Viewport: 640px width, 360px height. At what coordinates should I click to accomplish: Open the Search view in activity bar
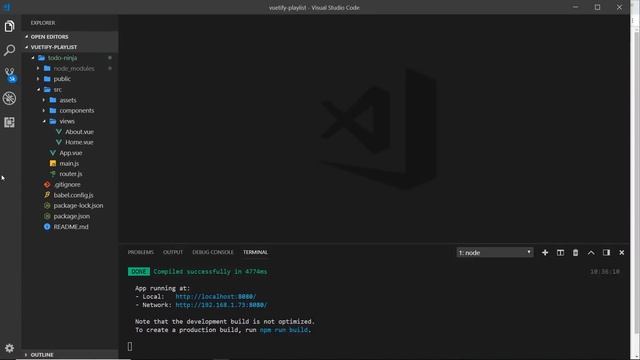[9, 50]
